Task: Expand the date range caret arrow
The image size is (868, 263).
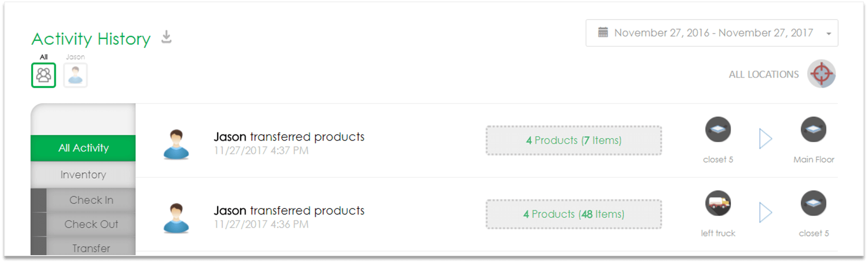Action: click(829, 33)
